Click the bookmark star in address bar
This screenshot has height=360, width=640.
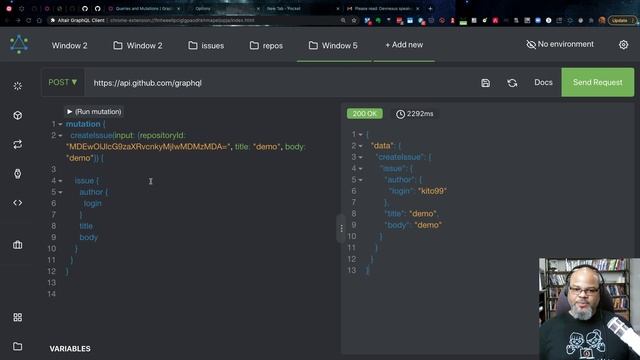click(354, 20)
